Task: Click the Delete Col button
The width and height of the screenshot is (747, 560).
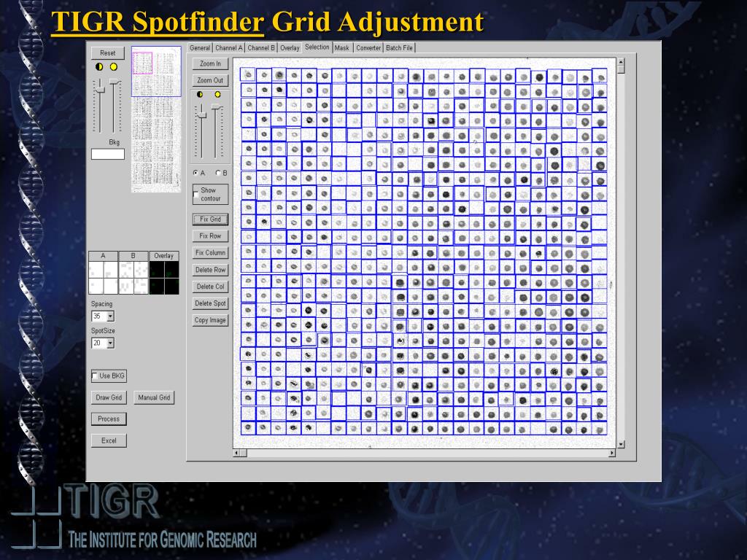Action: point(211,287)
